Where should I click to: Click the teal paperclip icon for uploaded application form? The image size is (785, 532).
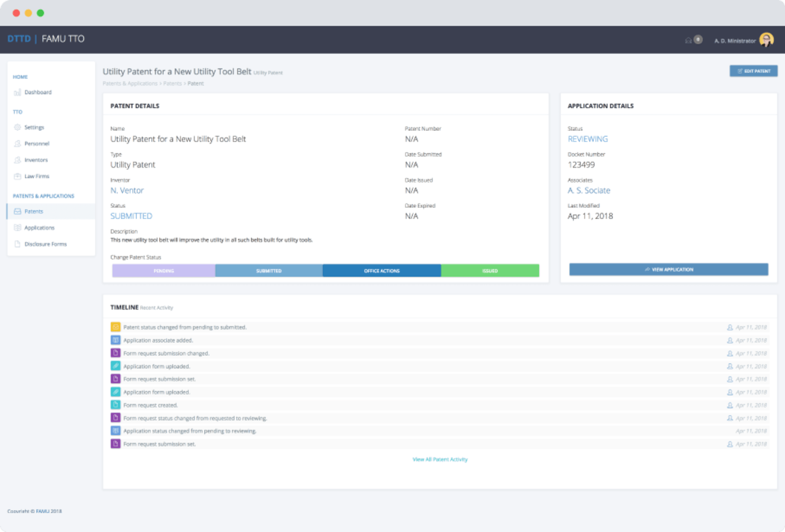pyautogui.click(x=116, y=366)
